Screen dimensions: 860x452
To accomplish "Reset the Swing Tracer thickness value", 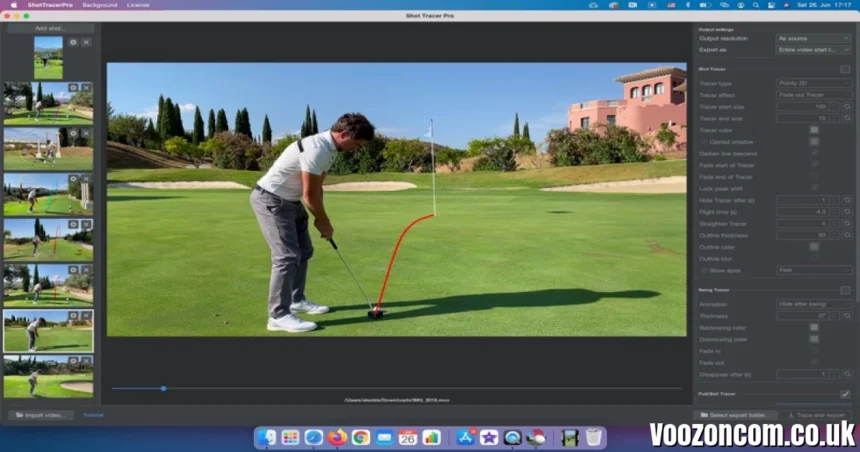I will [x=846, y=316].
